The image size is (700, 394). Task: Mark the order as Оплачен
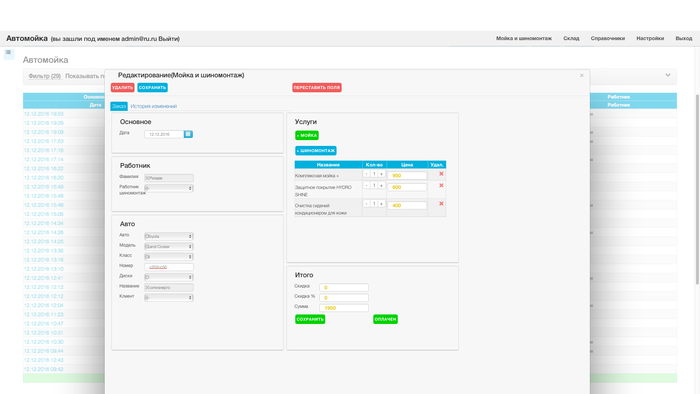point(385,319)
